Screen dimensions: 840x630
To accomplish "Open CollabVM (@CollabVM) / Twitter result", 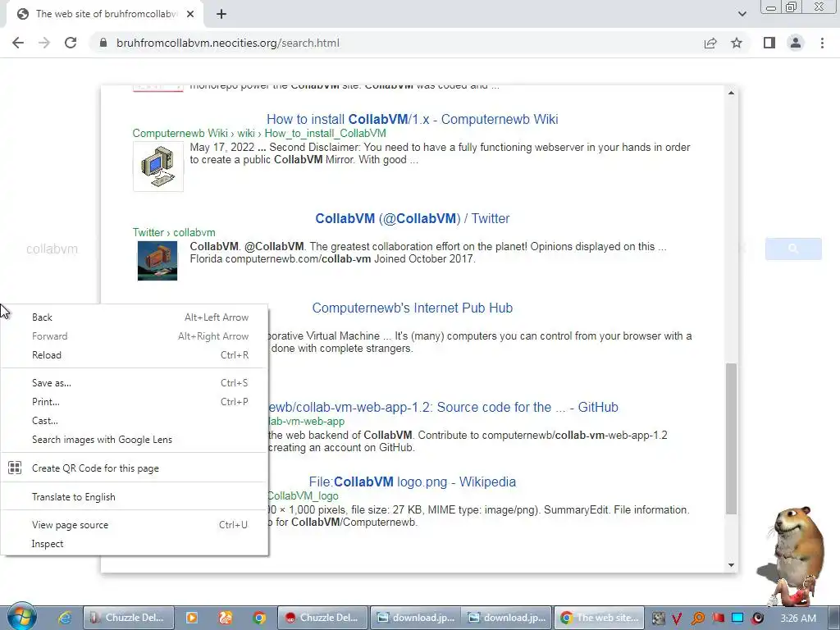I will [413, 218].
